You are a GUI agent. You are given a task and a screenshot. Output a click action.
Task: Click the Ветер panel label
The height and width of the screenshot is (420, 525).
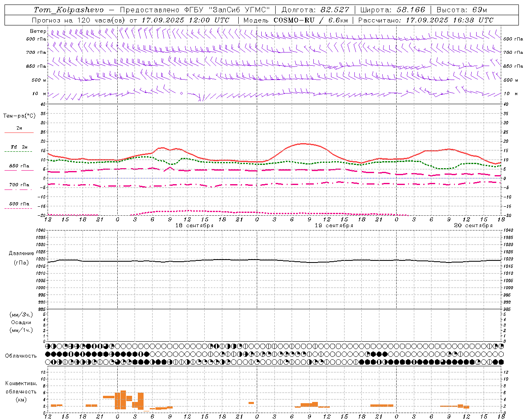click(x=38, y=31)
